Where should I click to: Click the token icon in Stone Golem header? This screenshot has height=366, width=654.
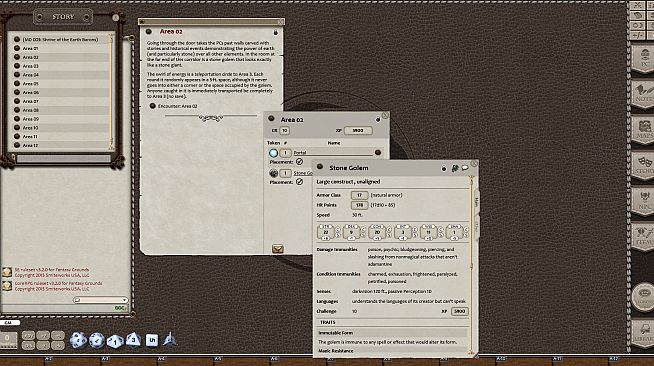455,168
